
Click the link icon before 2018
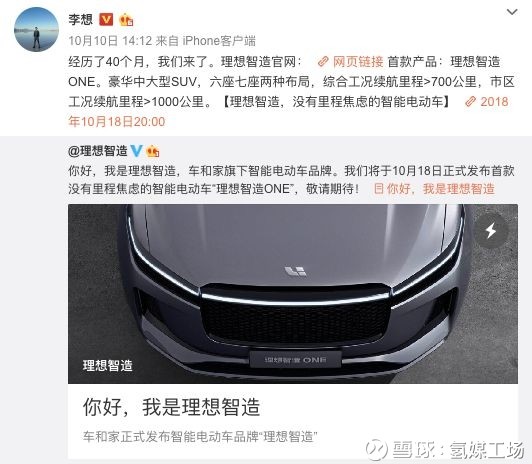click(x=471, y=102)
